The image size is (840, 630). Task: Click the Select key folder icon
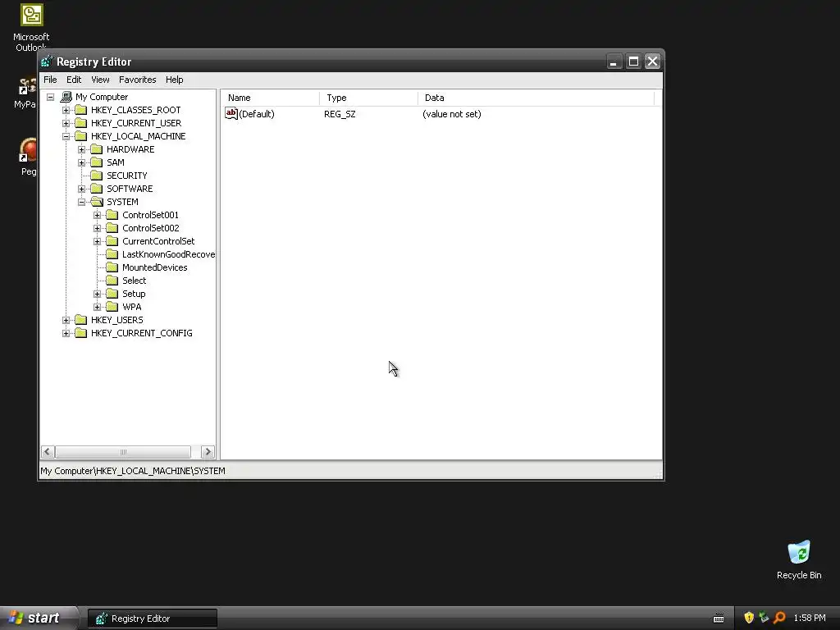(112, 281)
